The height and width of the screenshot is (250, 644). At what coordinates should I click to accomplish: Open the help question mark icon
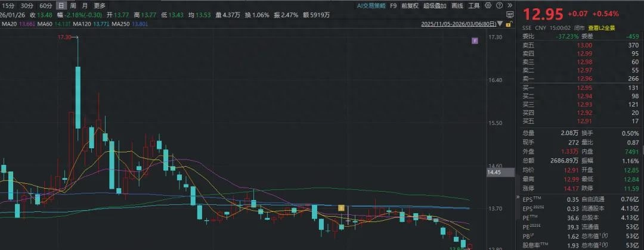click(499, 5)
